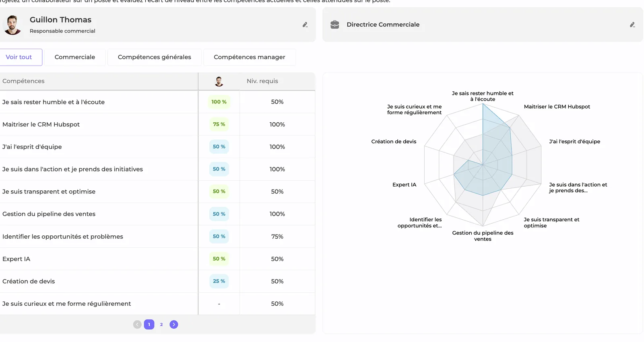Select row Je suis transparent et optimise
This screenshot has height=342, width=644.
tap(157, 192)
